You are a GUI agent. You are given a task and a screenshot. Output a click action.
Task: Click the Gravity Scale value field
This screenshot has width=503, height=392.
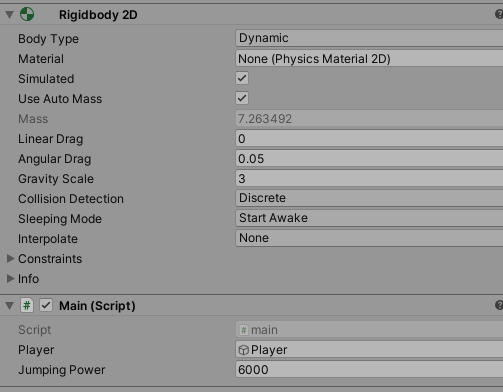(x=369, y=179)
